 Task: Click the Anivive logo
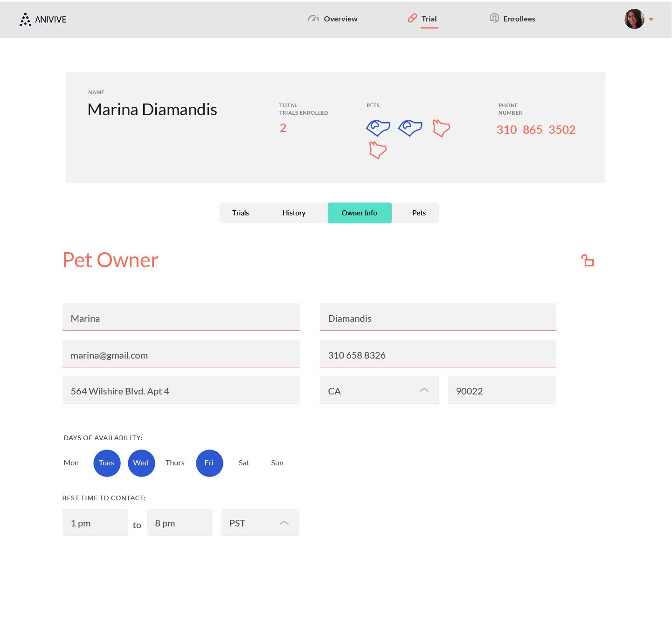coord(43,19)
